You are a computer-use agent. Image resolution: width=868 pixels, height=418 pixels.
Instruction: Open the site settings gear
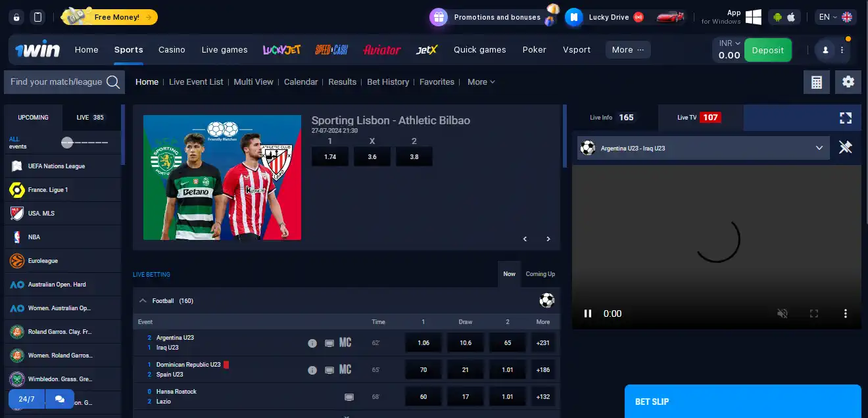coord(848,81)
